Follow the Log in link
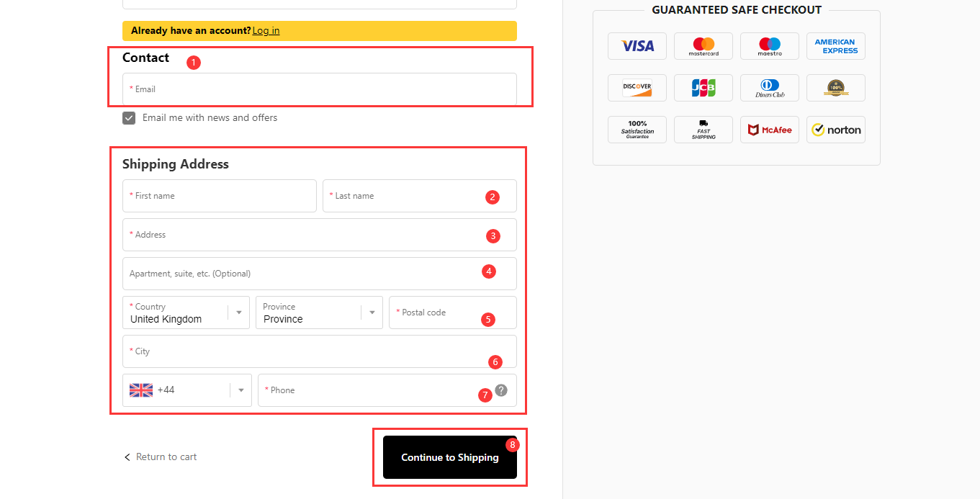This screenshot has width=980, height=499. 266,31
